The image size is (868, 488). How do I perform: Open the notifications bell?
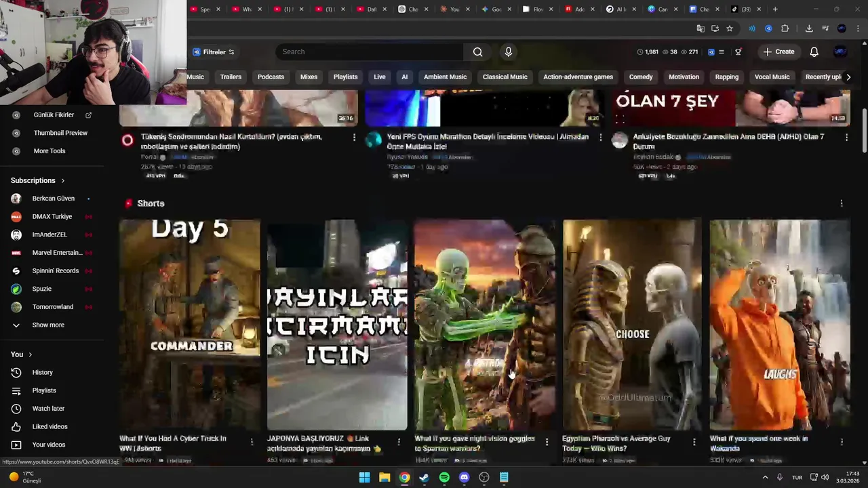pos(814,52)
